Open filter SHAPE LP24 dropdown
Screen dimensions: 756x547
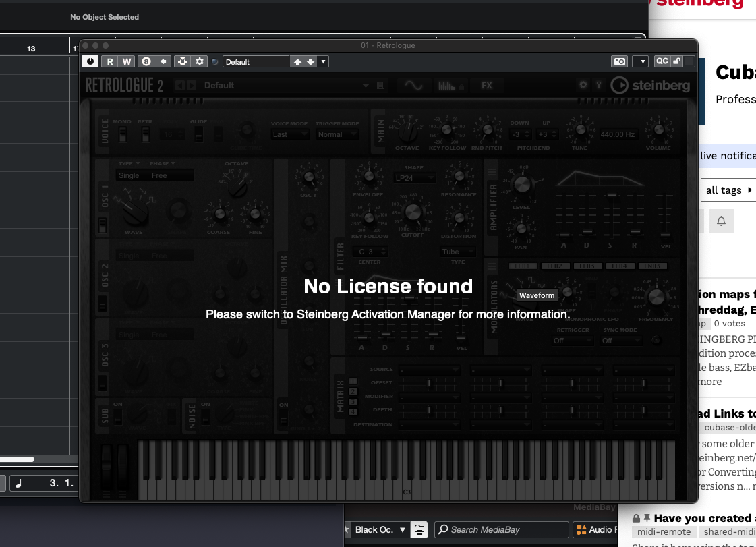coord(414,178)
